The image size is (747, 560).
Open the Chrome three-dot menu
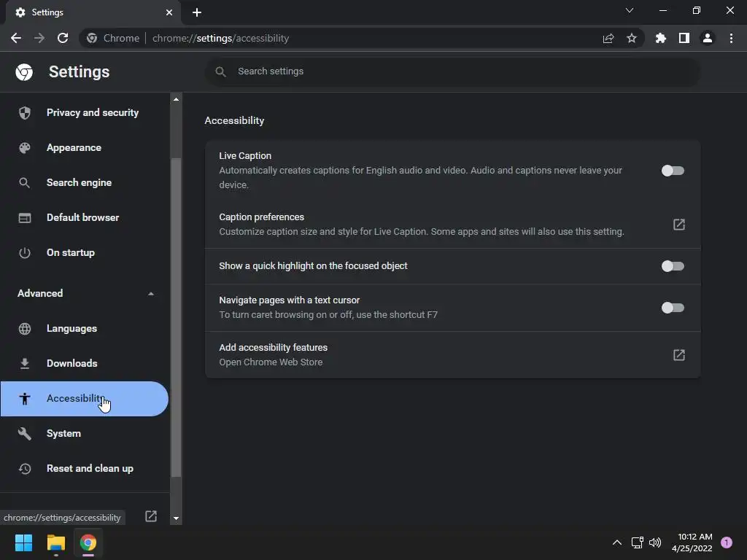click(731, 38)
